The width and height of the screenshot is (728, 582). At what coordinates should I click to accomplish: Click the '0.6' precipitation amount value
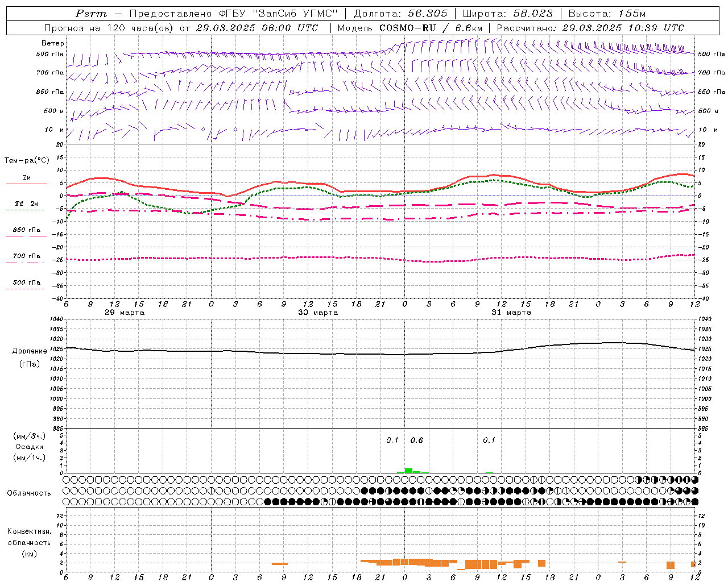pos(417,440)
